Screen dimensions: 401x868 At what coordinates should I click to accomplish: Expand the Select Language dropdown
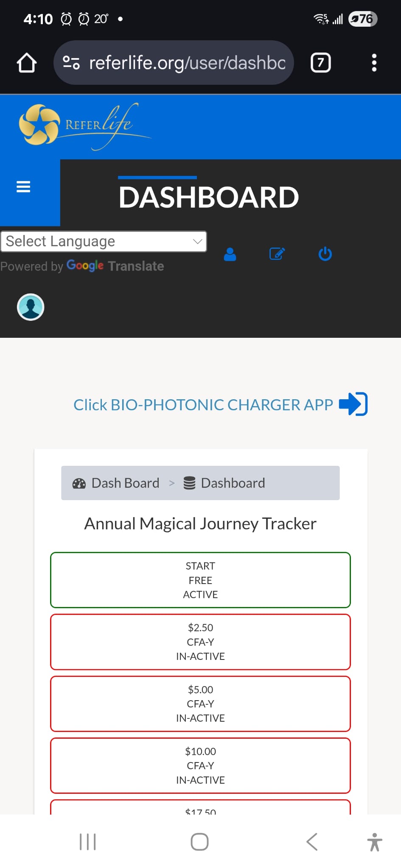[104, 241]
